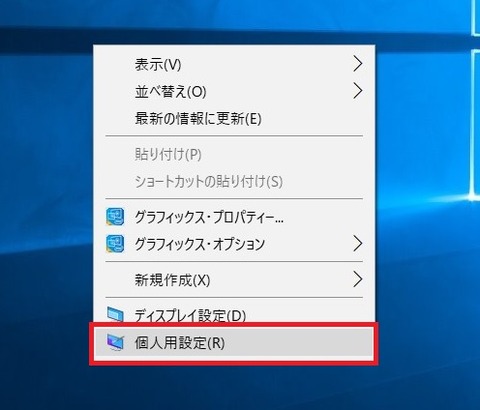
Task: Click ショートカットの貼り付け(S) entry
Action: point(234,181)
